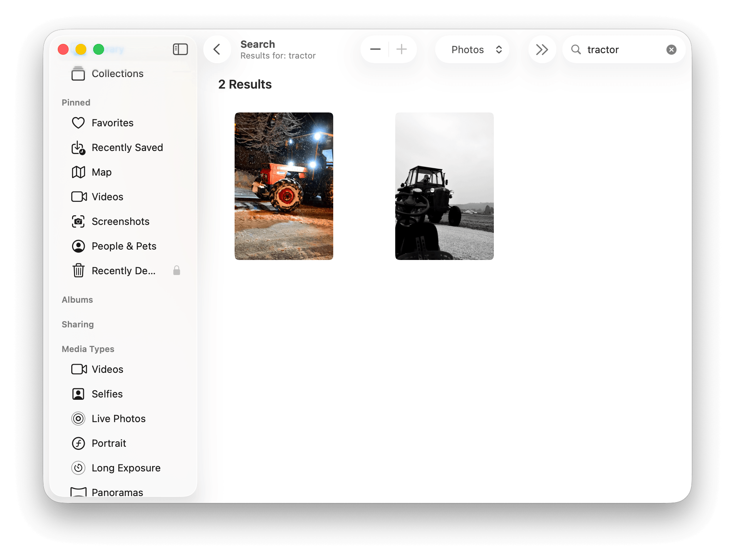Zoom in with the plus control
The image size is (735, 560).
pyautogui.click(x=401, y=49)
